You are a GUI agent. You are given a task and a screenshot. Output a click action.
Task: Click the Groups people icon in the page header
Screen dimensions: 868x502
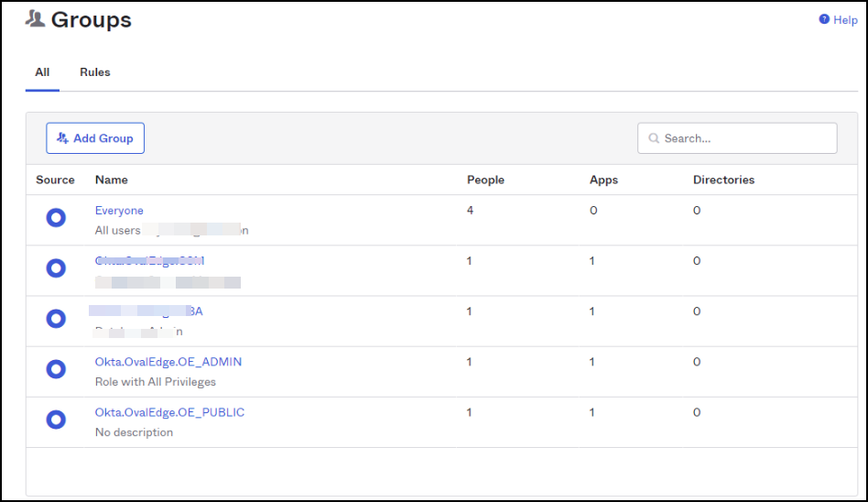pyautogui.click(x=36, y=18)
